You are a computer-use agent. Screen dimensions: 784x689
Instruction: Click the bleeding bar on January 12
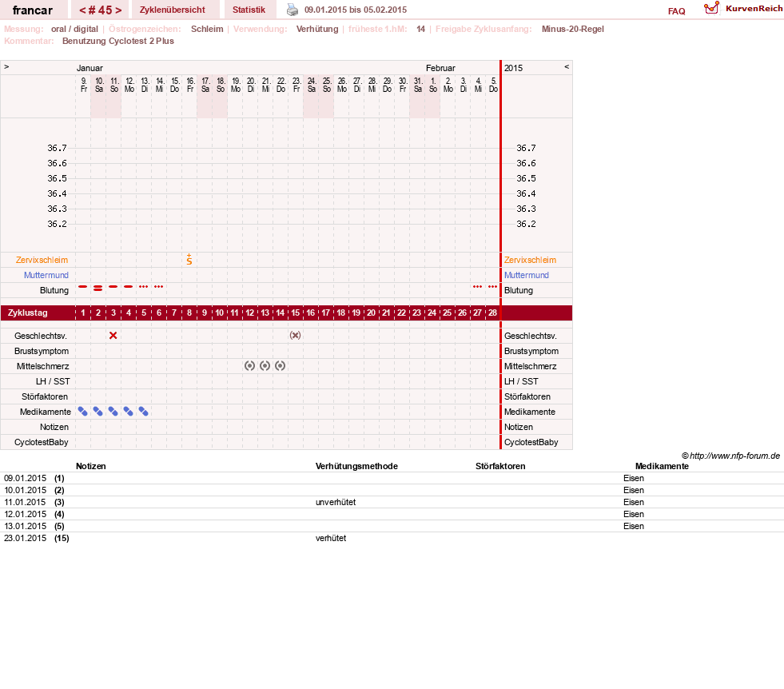[x=129, y=286]
